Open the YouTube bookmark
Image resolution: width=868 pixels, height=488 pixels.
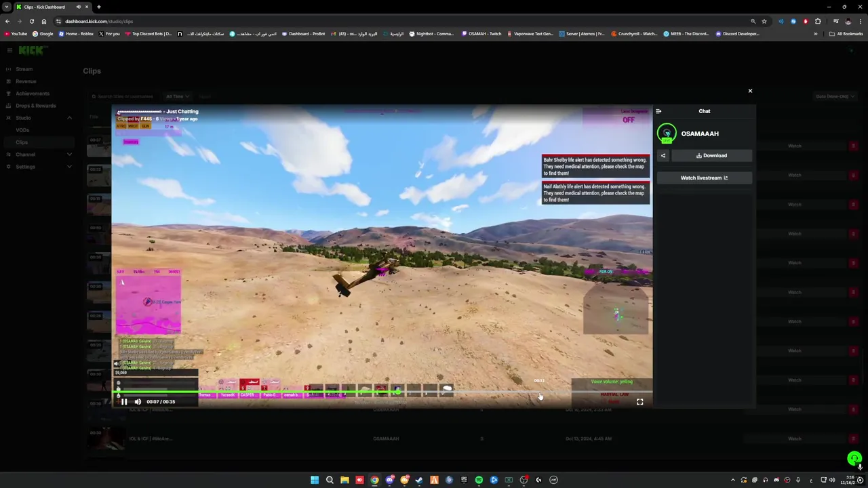tap(16, 34)
